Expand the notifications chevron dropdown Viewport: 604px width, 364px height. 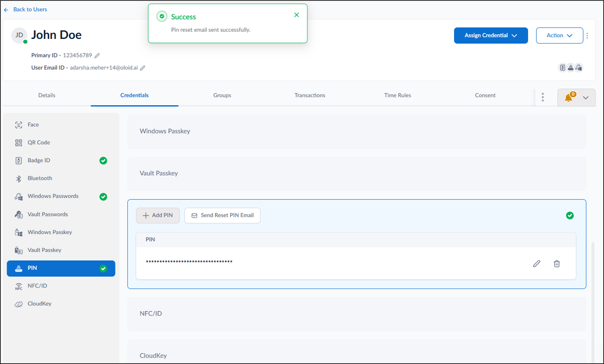pos(586,98)
